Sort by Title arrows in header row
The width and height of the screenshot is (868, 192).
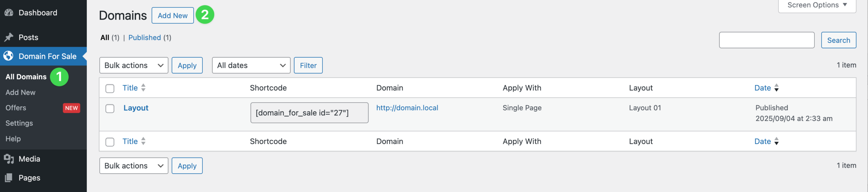(143, 88)
